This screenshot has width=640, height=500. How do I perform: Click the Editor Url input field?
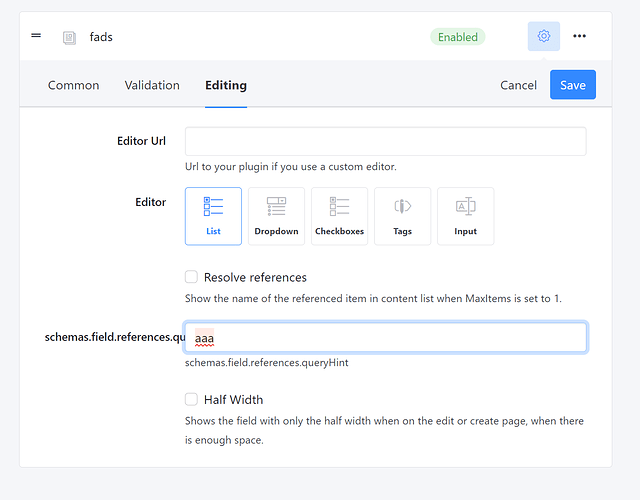coord(385,141)
